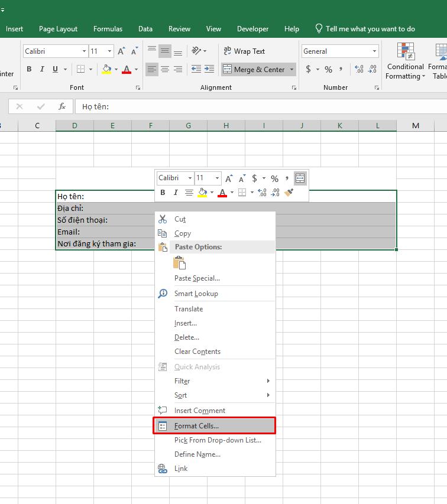Click Decrease Indent in the ribbon
Viewport: 447px width, 504px height.
click(196, 69)
